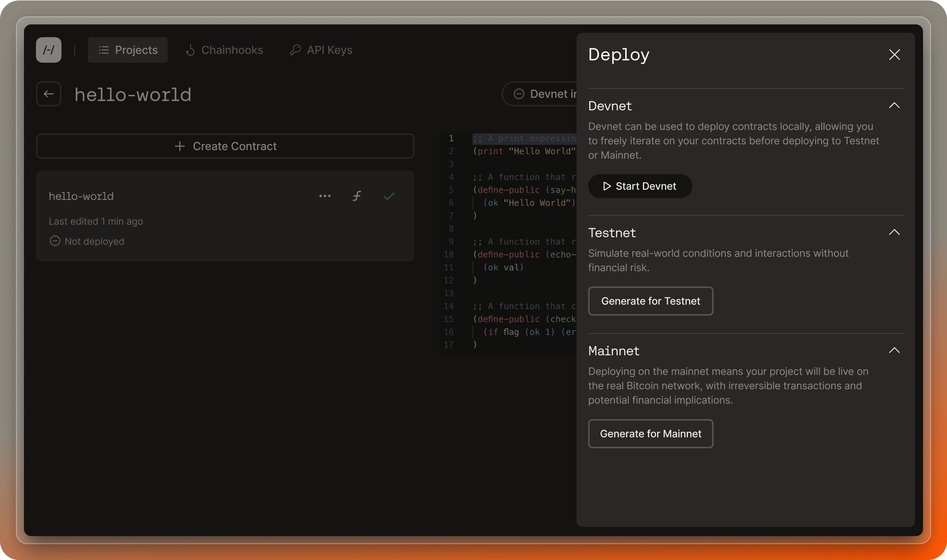Select hello-world project from sidebar

click(81, 195)
